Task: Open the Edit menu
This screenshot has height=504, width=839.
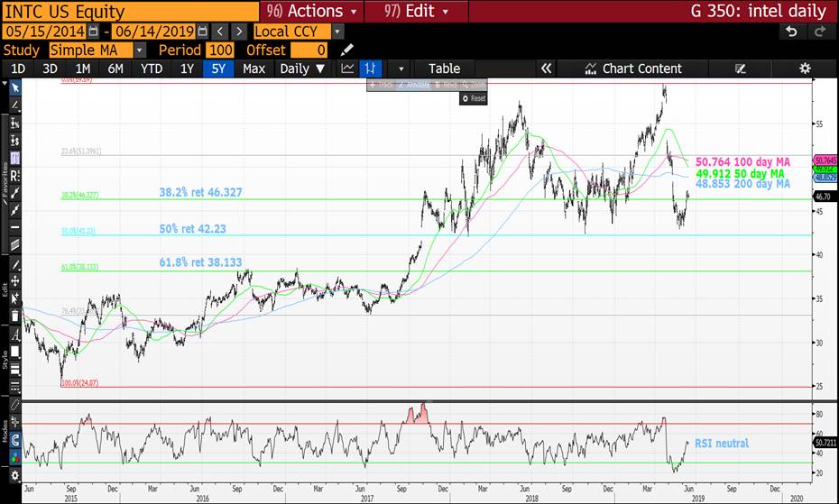Action: pos(416,11)
